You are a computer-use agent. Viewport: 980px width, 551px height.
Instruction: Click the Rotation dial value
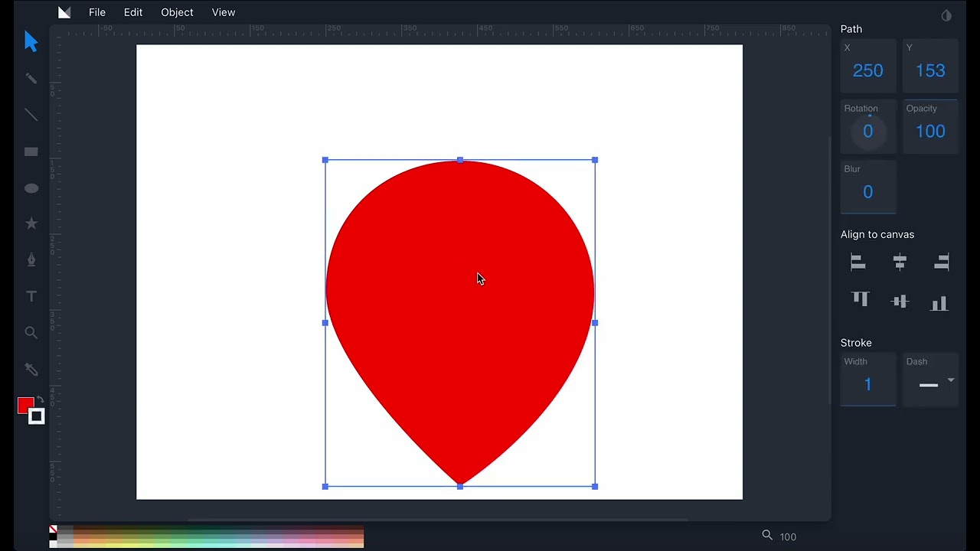tap(868, 132)
